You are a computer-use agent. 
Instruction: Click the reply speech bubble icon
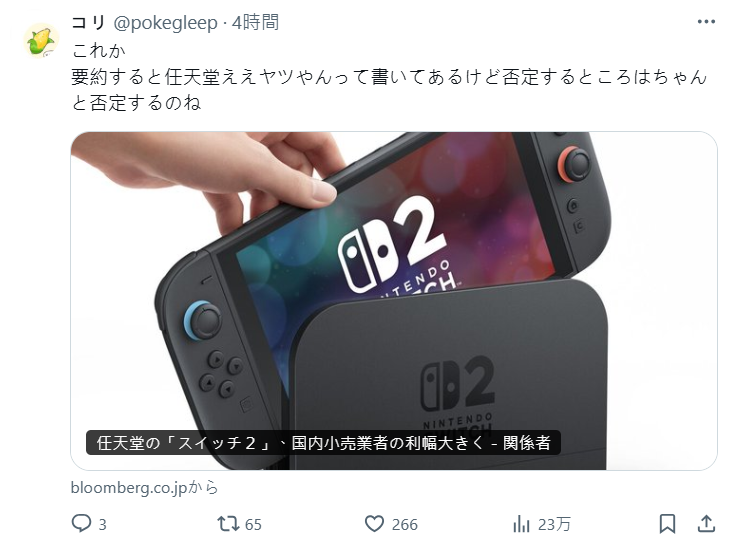pyautogui.click(x=81, y=523)
